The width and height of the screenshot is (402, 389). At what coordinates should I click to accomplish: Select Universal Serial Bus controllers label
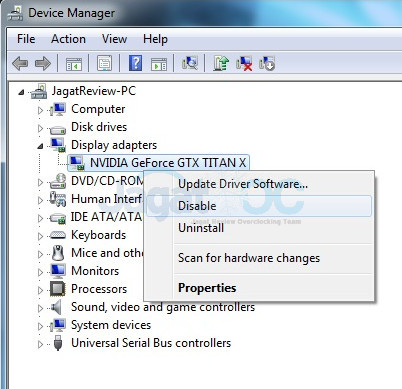point(151,343)
